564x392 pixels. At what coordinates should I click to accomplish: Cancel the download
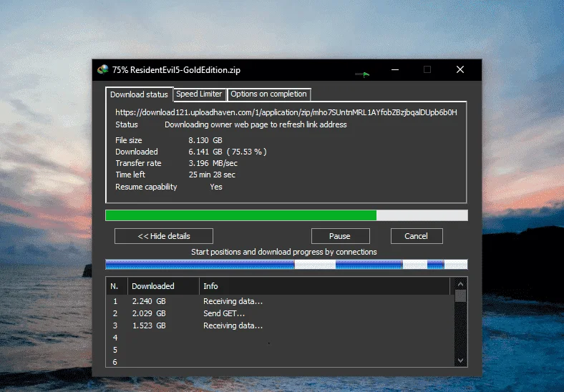417,236
